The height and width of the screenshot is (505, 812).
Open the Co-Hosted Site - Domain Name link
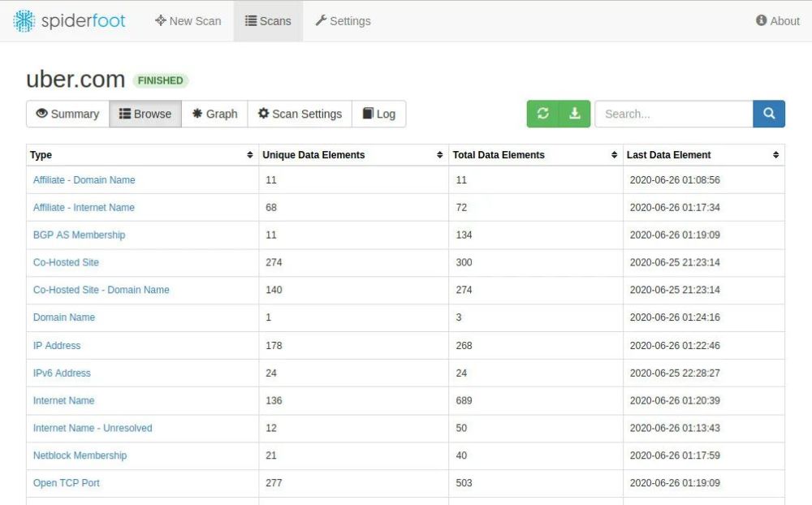[101, 290]
